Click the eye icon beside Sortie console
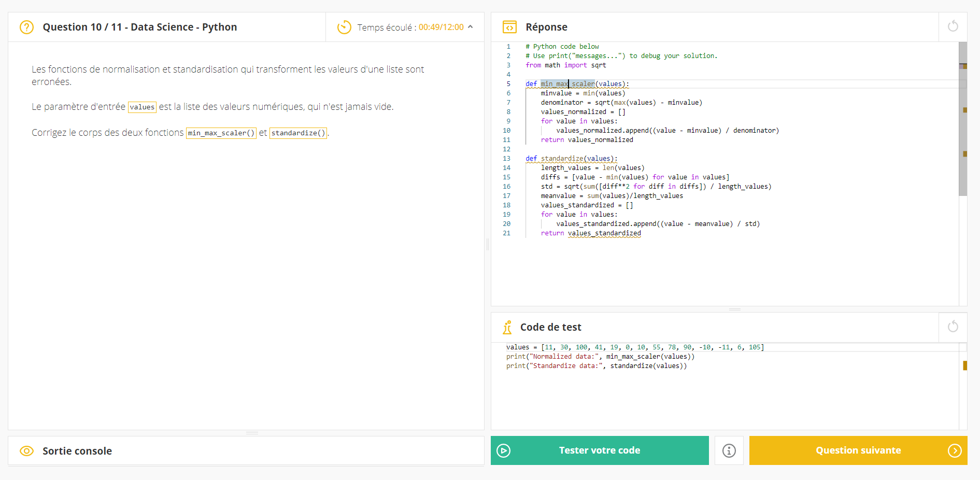Image resolution: width=980 pixels, height=480 pixels. coord(26,451)
